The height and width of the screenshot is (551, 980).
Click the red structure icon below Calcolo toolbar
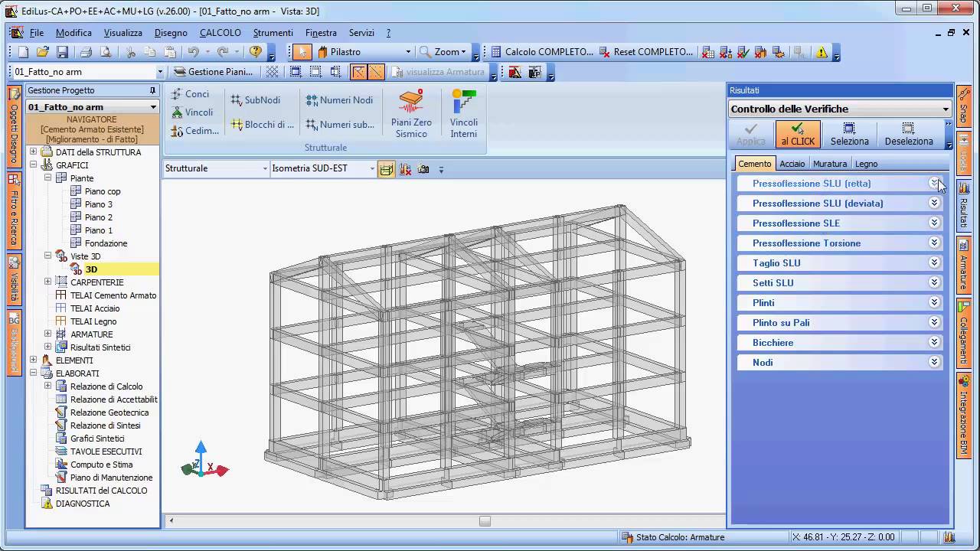click(514, 72)
